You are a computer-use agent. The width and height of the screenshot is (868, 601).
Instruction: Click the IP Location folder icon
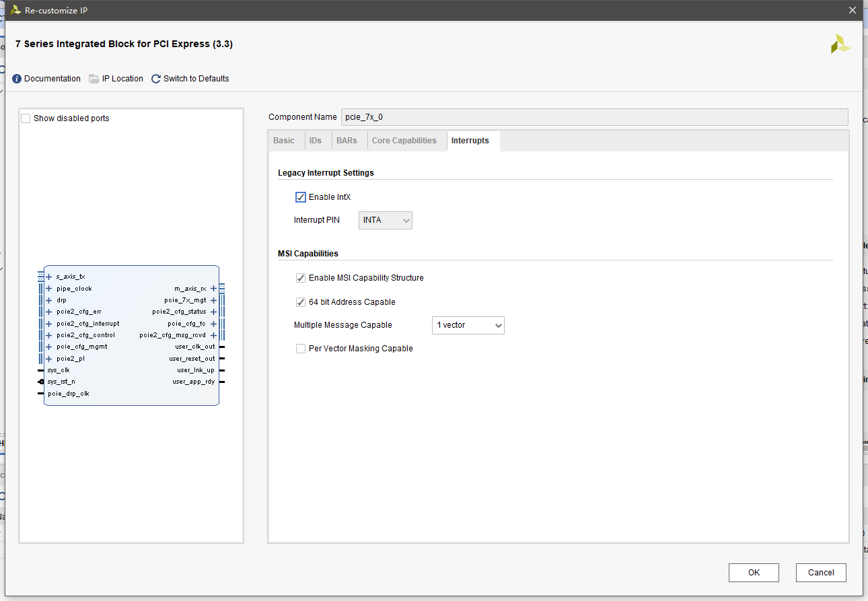(x=94, y=79)
